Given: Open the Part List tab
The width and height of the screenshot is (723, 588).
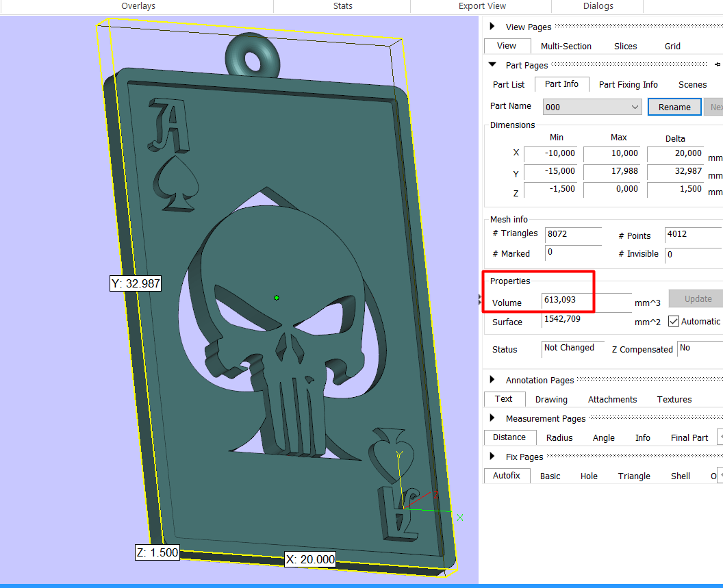Looking at the screenshot, I should pyautogui.click(x=509, y=84).
